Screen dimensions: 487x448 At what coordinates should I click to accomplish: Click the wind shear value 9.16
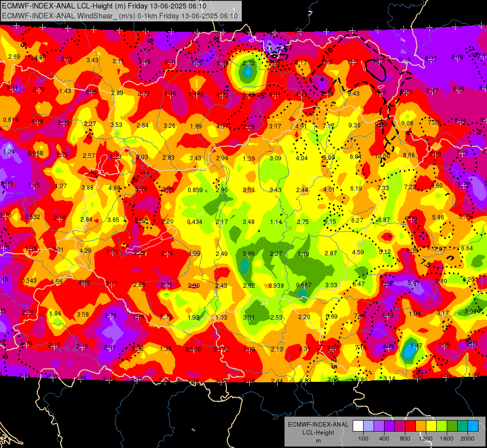coord(405,59)
